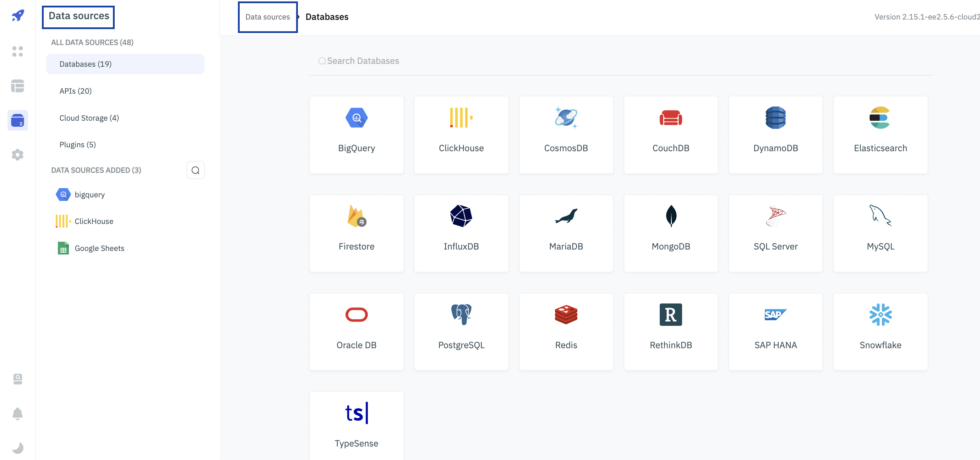Pick the DynamoDB card
980x460 pixels.
click(x=776, y=135)
